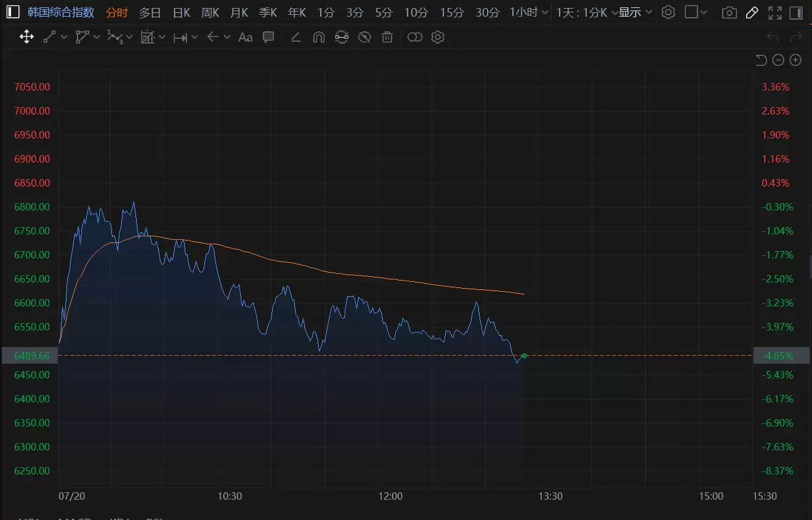
Task: Switch to the 月K tab
Action: pyautogui.click(x=239, y=12)
